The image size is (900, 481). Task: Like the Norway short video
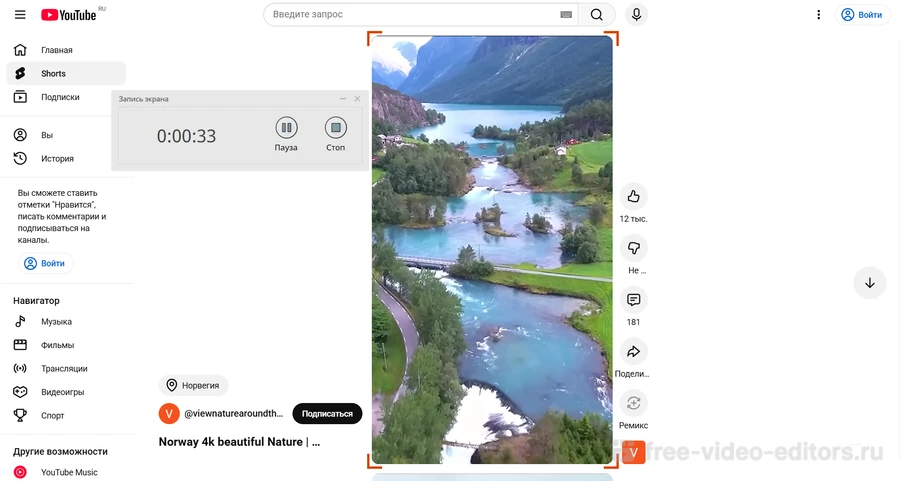(x=633, y=195)
